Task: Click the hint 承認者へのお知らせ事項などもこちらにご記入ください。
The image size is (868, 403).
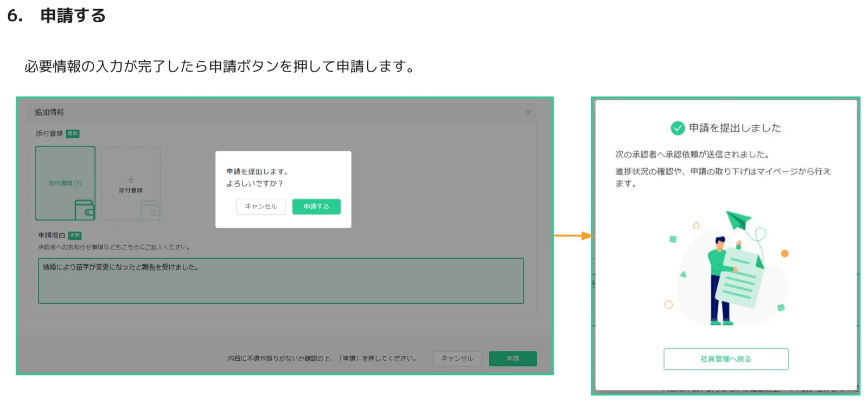Action: (114, 247)
